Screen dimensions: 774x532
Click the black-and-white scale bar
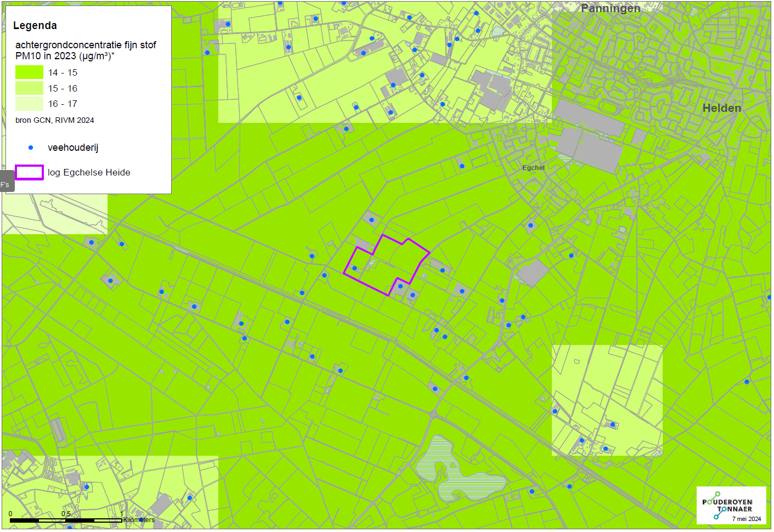pos(66,520)
